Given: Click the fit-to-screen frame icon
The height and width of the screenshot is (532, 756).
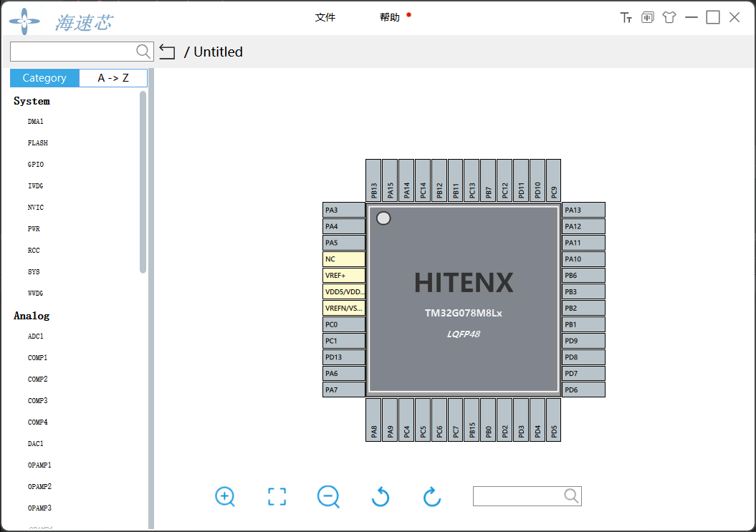Looking at the screenshot, I should 277,496.
